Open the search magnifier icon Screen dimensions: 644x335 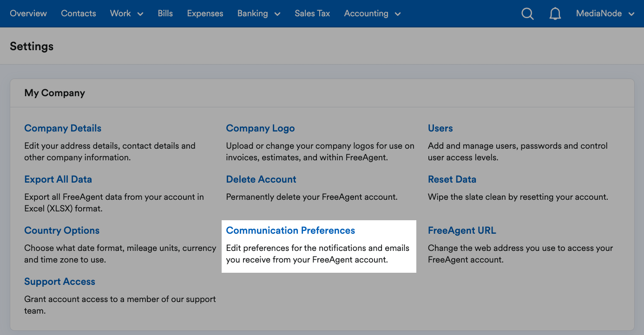click(x=527, y=14)
